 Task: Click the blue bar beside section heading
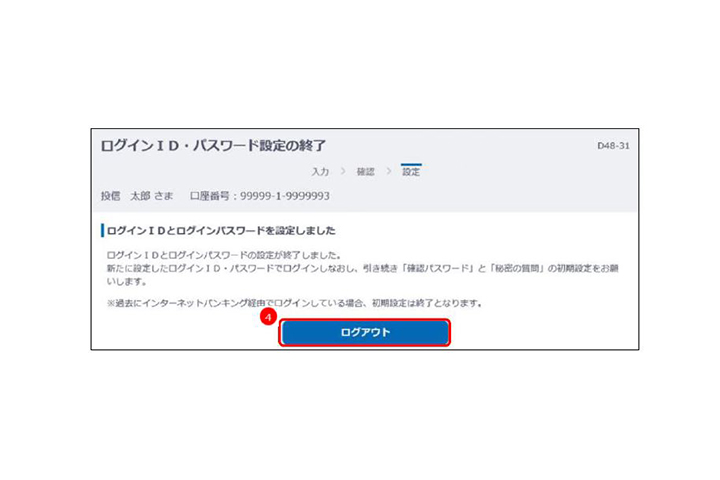[102, 230]
